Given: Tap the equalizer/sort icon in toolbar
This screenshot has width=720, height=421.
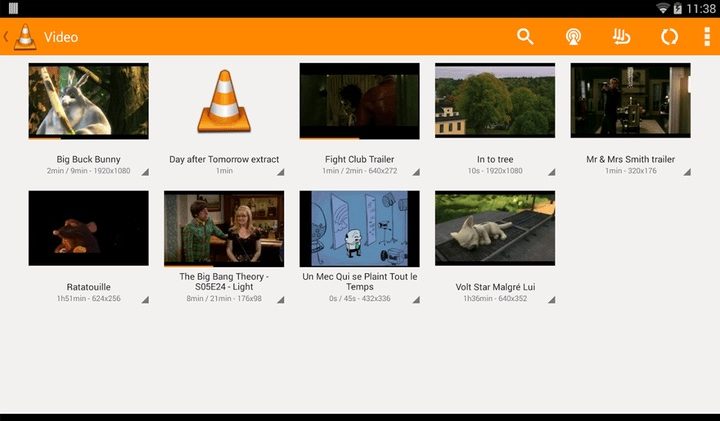Looking at the screenshot, I should (621, 37).
